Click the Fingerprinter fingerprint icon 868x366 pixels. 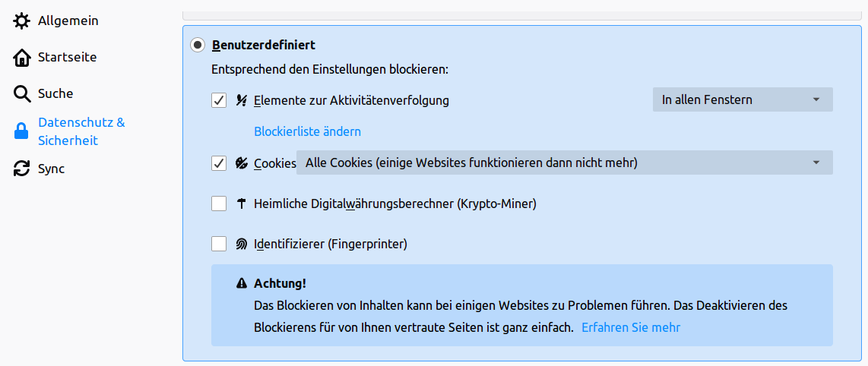242,244
